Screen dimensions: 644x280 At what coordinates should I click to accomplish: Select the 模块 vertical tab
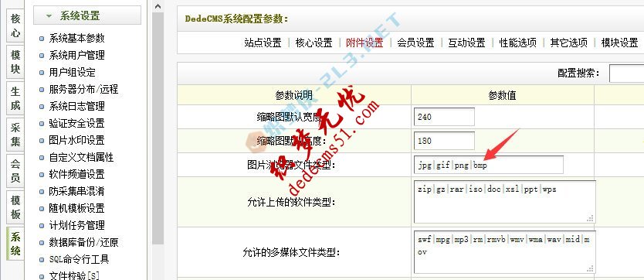point(15,62)
